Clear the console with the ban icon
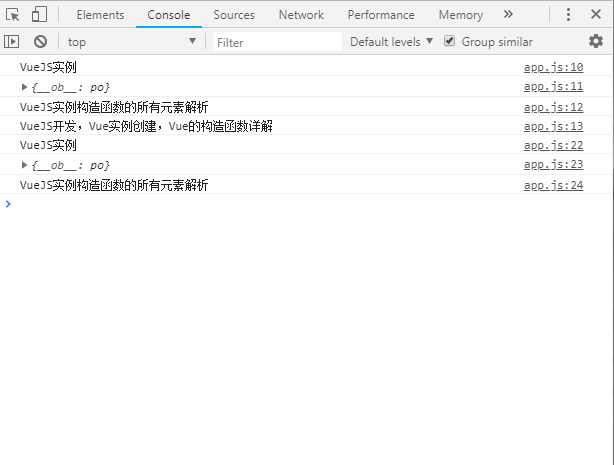Image resolution: width=614 pixels, height=465 pixels. 40,42
